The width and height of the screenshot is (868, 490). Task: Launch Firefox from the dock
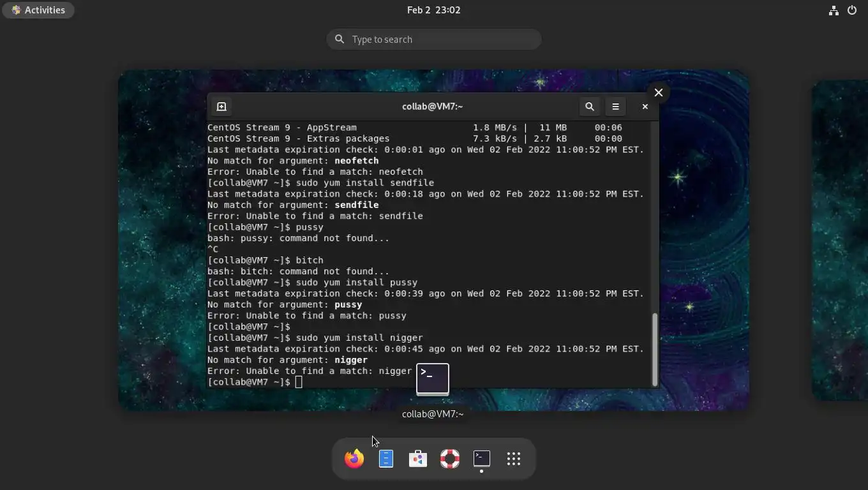(354, 459)
